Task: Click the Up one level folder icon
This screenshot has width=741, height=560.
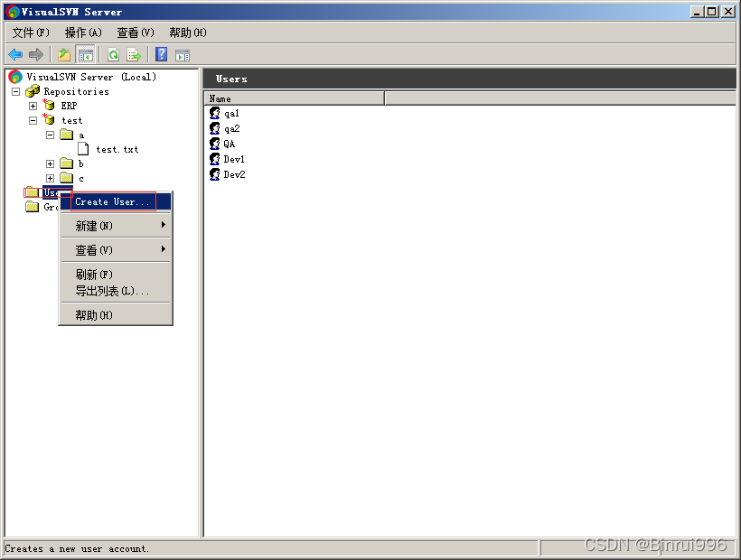Action: click(64, 55)
